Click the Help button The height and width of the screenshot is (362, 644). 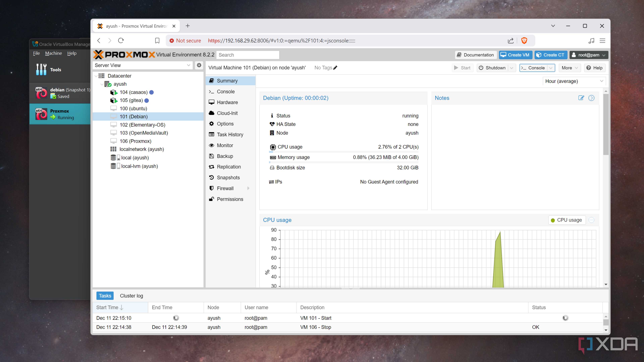595,68
